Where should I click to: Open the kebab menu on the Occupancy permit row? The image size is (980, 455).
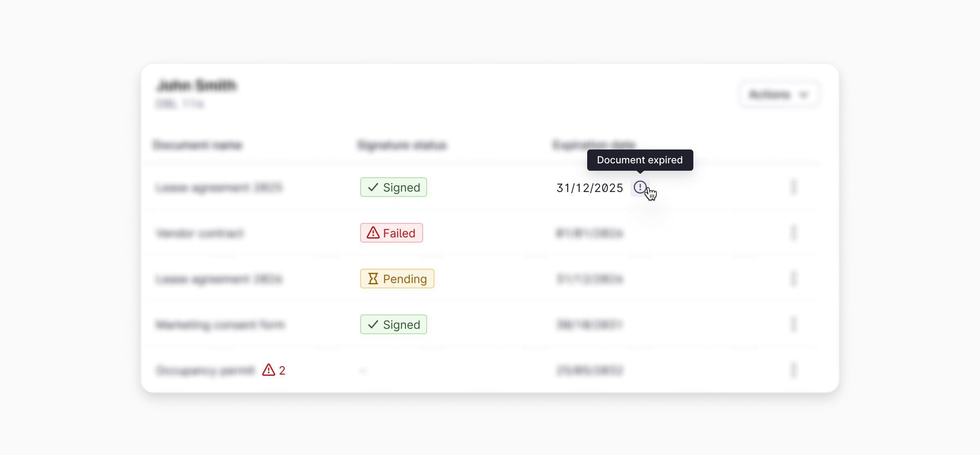794,370
